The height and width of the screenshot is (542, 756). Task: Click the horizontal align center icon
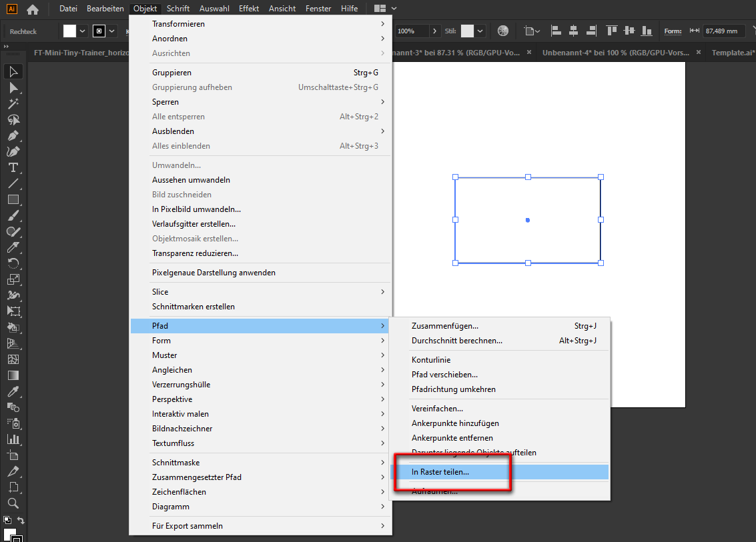[x=575, y=31]
